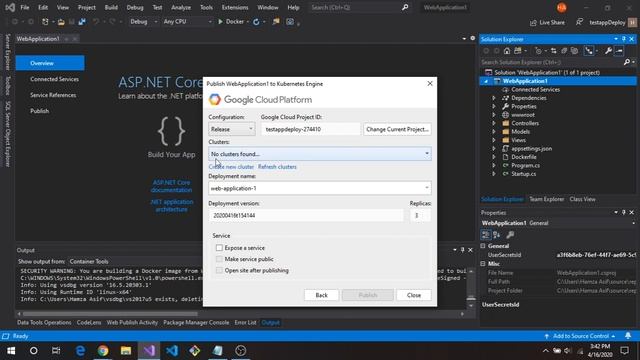The height and width of the screenshot is (360, 640).
Task: Click the show all files icon
Action: pos(575,51)
